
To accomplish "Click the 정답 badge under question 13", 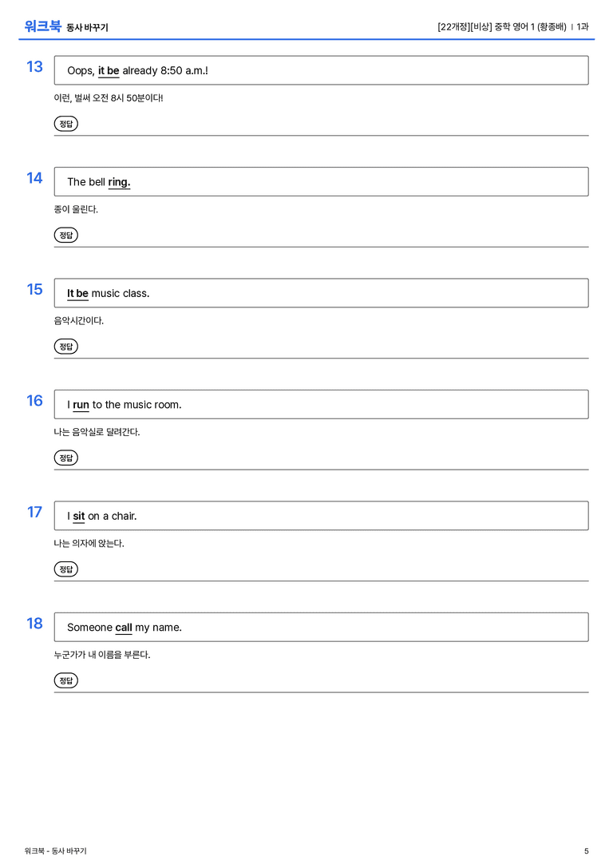I will (x=65, y=124).
